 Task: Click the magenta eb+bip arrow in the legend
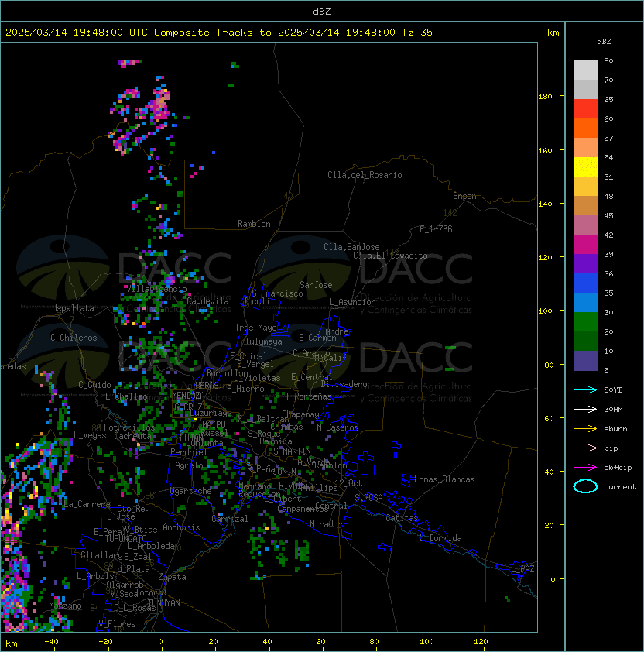point(585,468)
